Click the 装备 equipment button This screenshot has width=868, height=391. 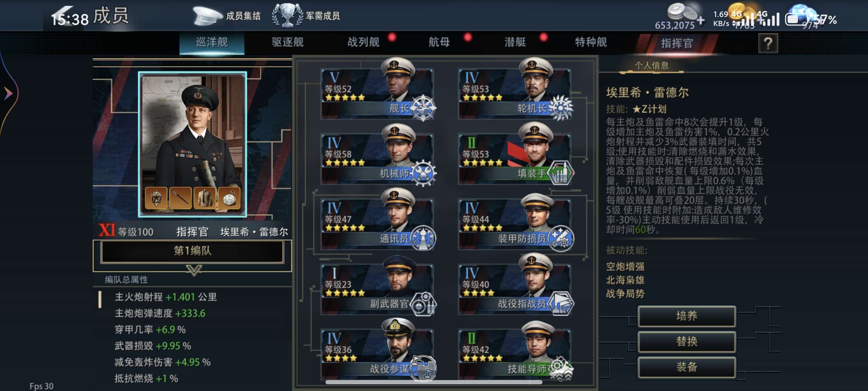pos(687,367)
